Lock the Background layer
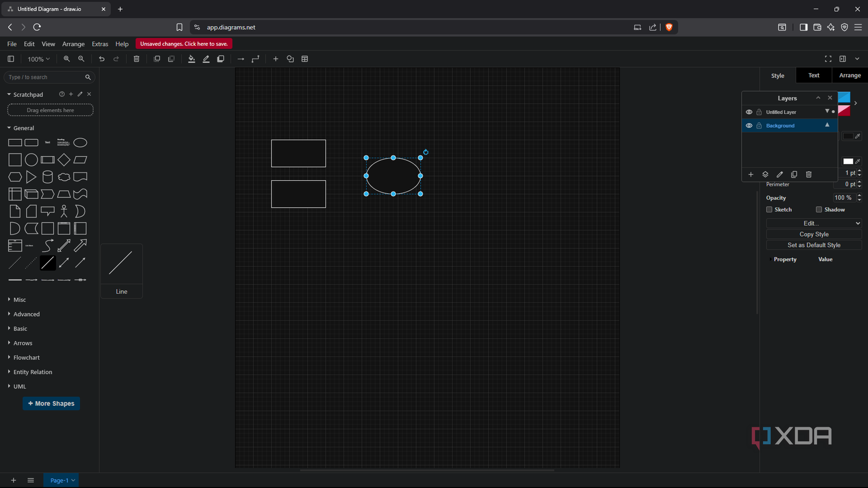The width and height of the screenshot is (868, 488). [759, 125]
